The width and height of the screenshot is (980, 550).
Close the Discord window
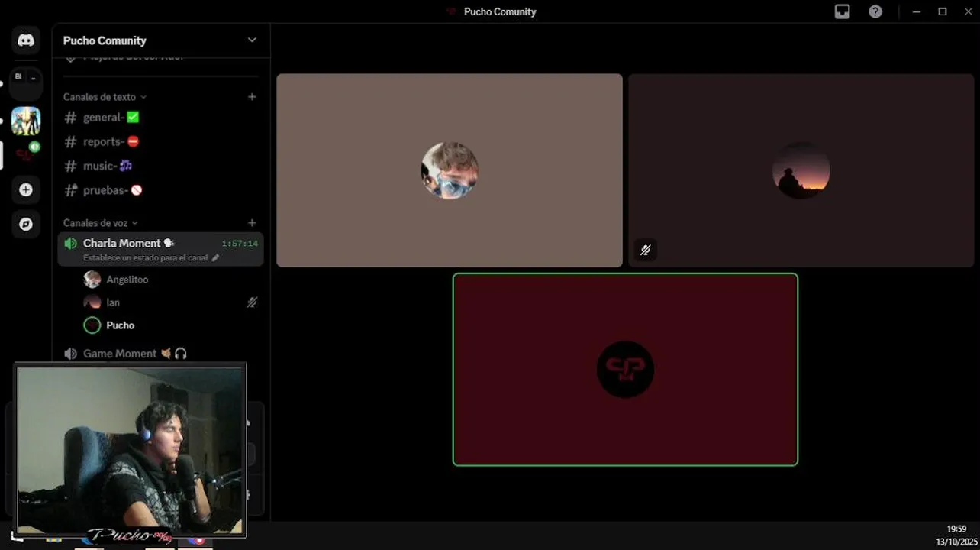pyautogui.click(x=968, y=11)
